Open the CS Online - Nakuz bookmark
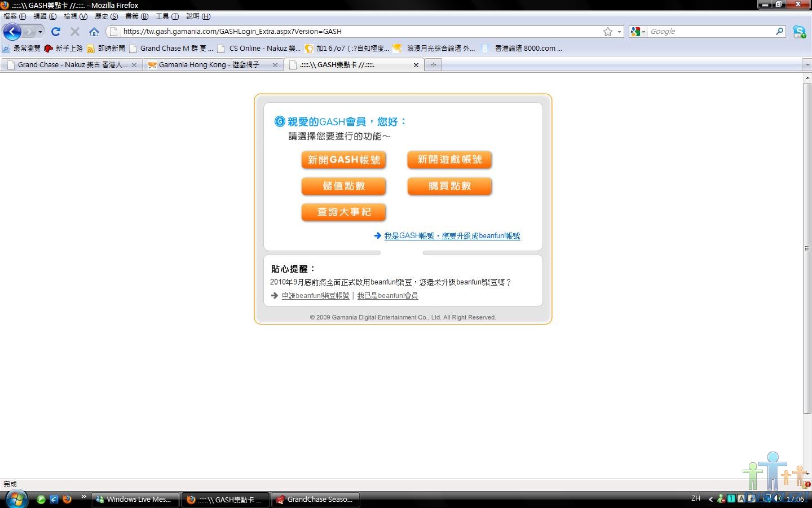 tap(259, 49)
